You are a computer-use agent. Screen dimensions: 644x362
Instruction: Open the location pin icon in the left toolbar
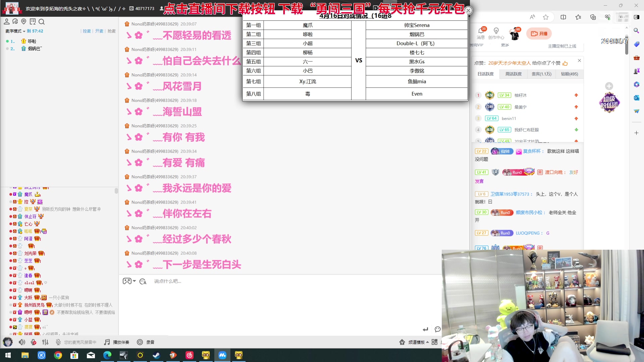coord(23,22)
